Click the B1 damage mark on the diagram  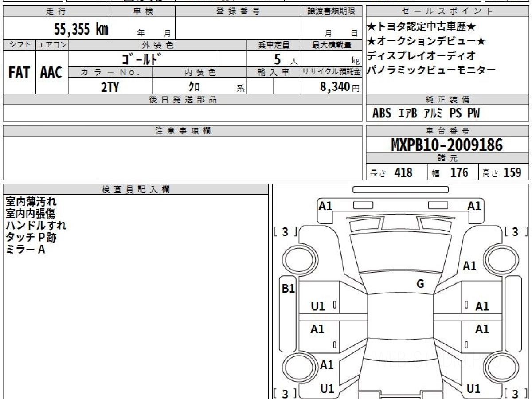[x=288, y=289]
